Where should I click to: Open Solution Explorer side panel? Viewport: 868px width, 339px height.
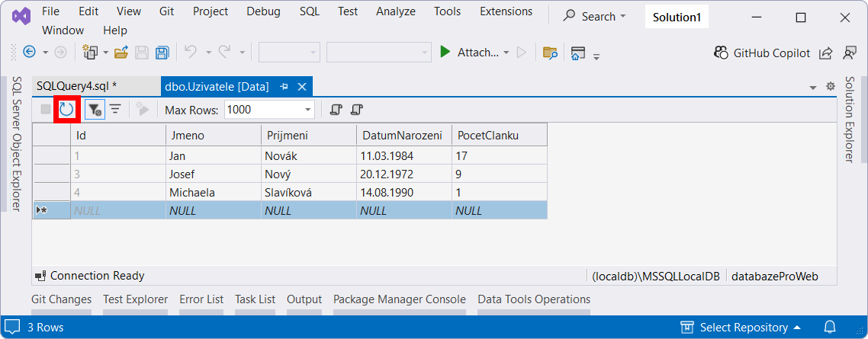click(849, 120)
